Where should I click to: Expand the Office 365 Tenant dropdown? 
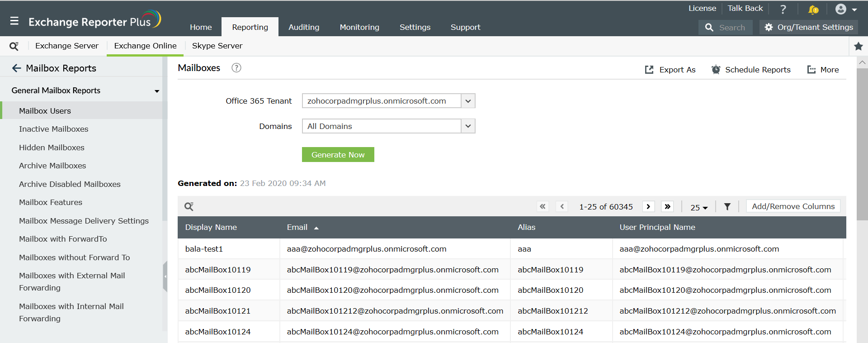pos(468,101)
